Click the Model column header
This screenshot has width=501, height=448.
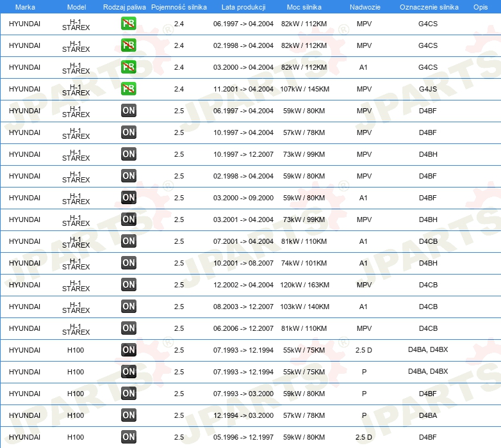(x=77, y=7)
